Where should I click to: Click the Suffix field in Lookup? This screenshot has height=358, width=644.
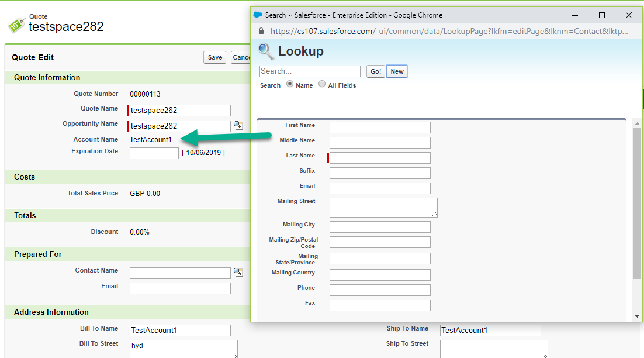pyautogui.click(x=380, y=173)
